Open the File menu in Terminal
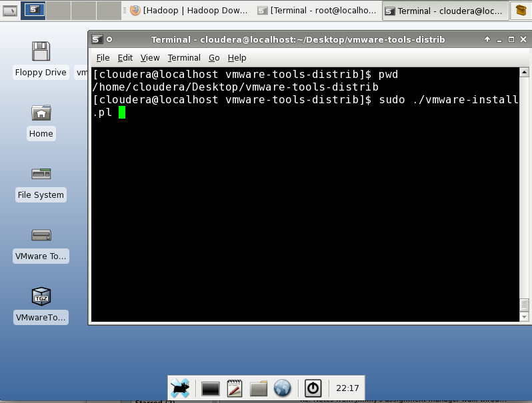Viewport: 532px width, 403px height. (103, 58)
